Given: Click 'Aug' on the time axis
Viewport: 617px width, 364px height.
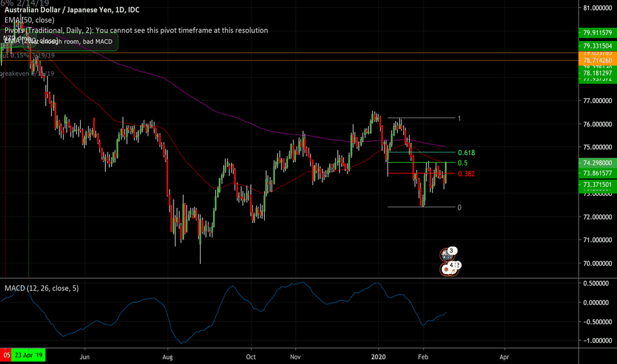Looking at the screenshot, I should 167,357.
